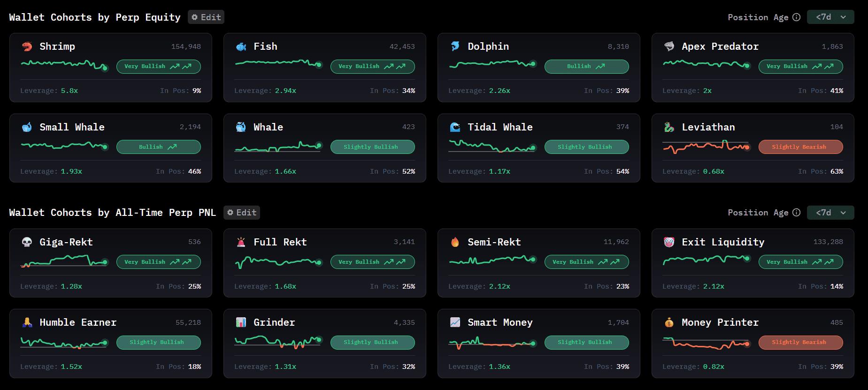
Task: Click the Whale cohort sparkline chart
Action: [278, 147]
